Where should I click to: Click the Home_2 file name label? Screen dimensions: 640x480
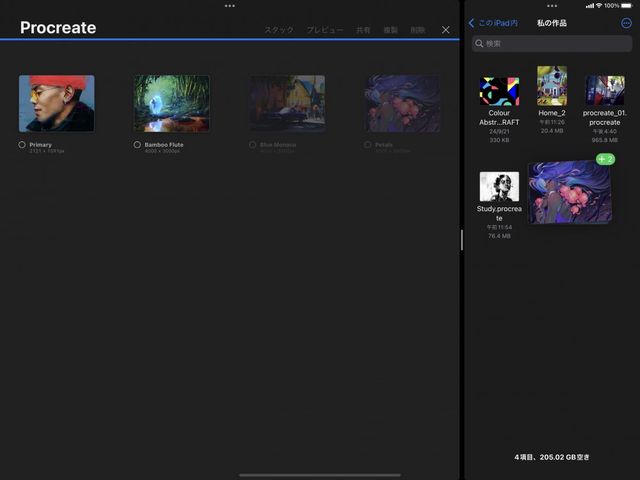[x=552, y=113]
